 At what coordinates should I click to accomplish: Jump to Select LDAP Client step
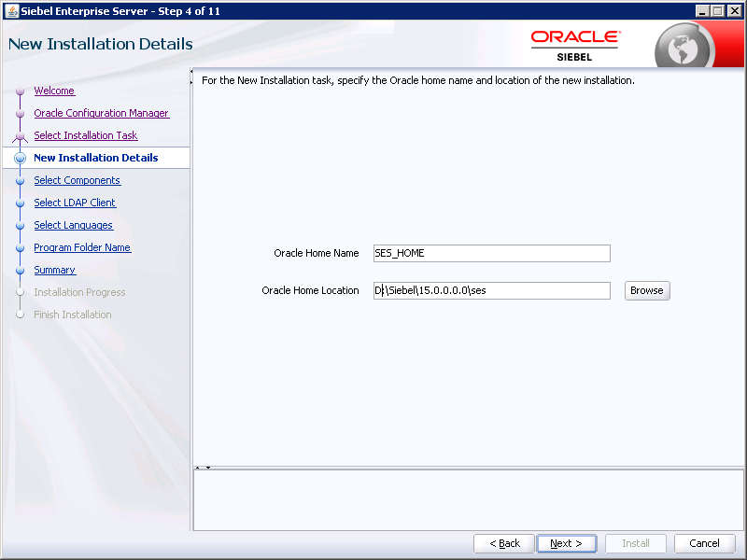click(75, 203)
